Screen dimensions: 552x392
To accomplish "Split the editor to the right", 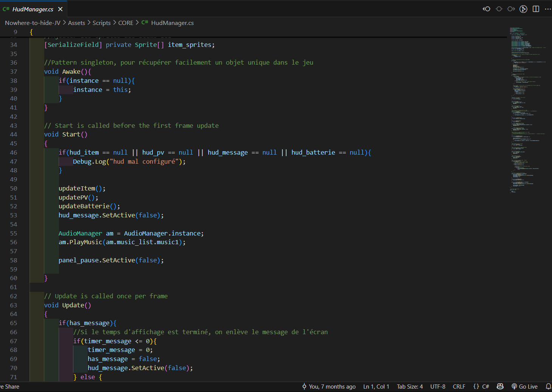I will 536,9.
